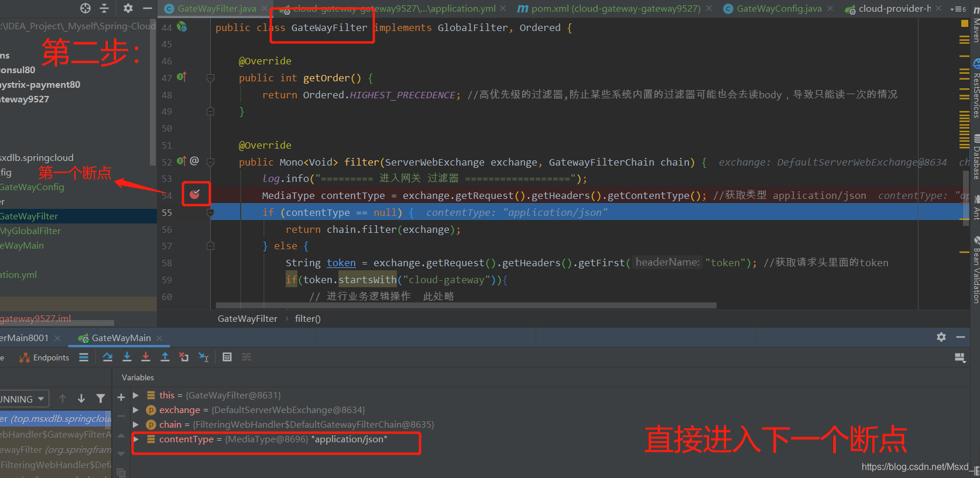
Task: Click the red Force Step Into icon
Action: (x=146, y=357)
